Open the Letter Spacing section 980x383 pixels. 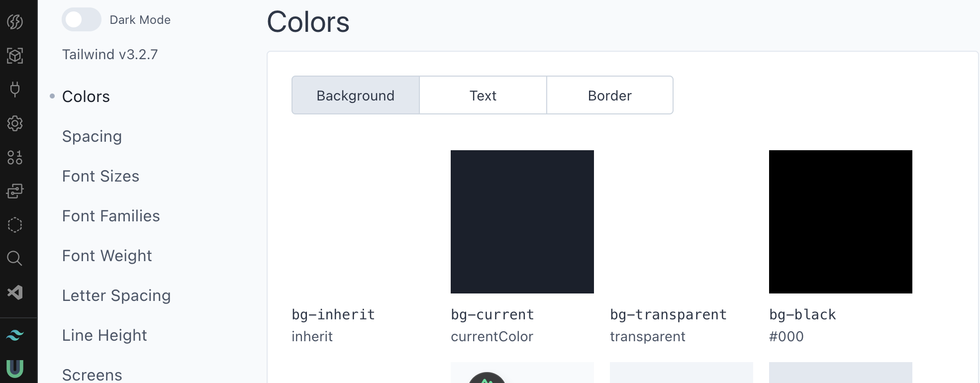click(x=116, y=295)
